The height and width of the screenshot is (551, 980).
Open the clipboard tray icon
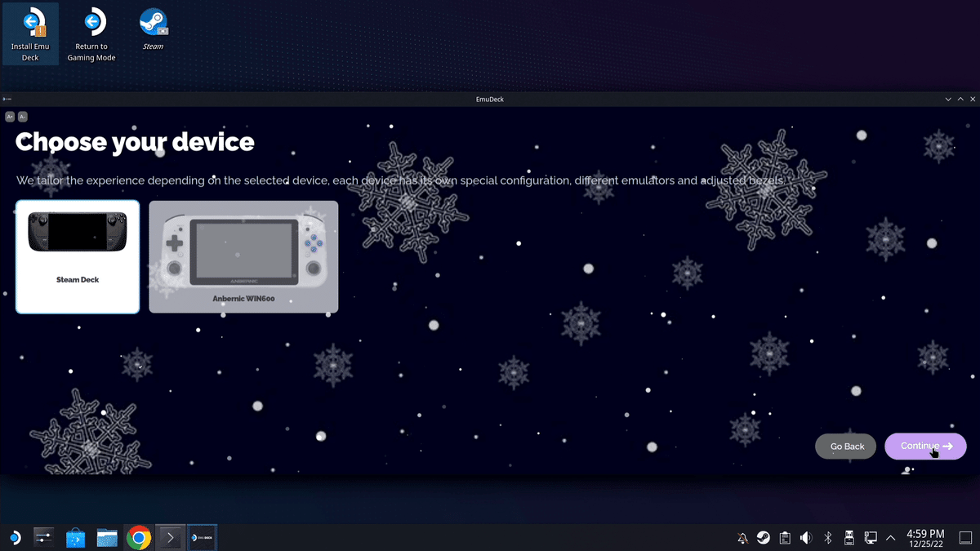point(785,538)
